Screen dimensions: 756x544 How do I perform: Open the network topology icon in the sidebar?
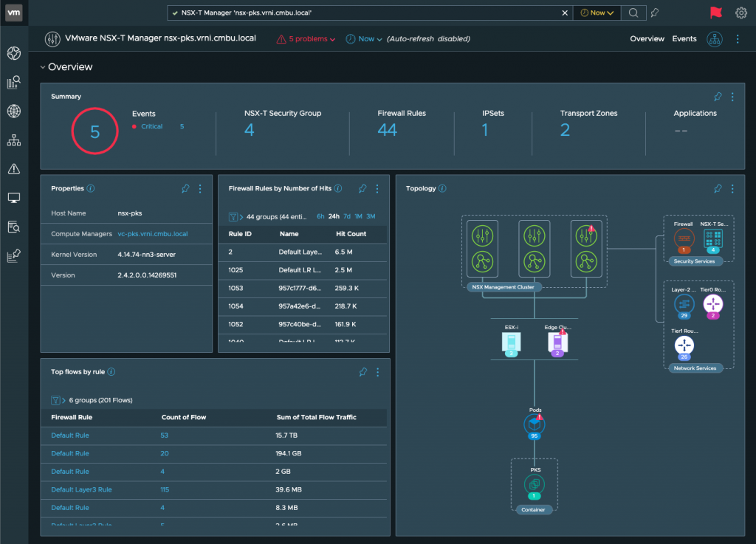click(13, 140)
